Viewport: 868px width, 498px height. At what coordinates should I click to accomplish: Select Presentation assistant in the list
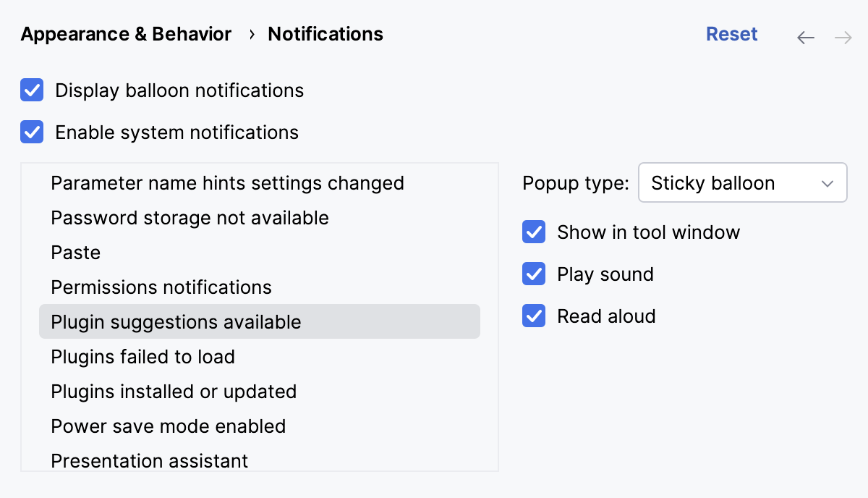point(149,460)
